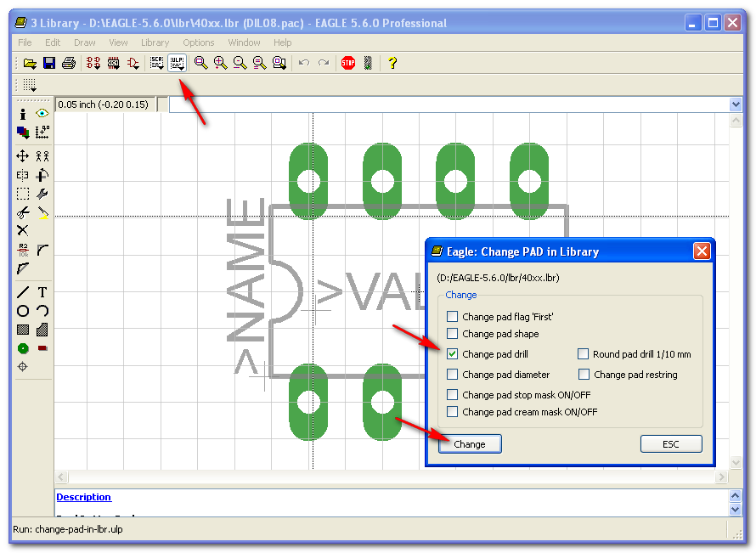756x553 pixels.
Task: Open the Library menu
Action: point(155,42)
